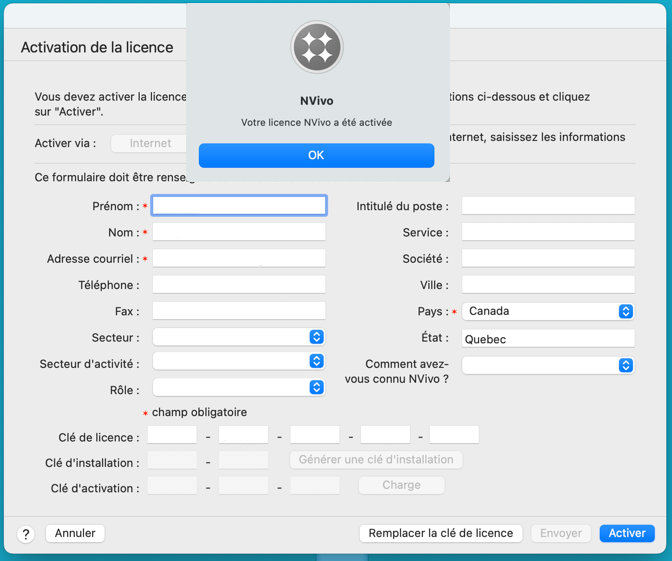
Task: Click the Société input field
Action: coord(548,258)
